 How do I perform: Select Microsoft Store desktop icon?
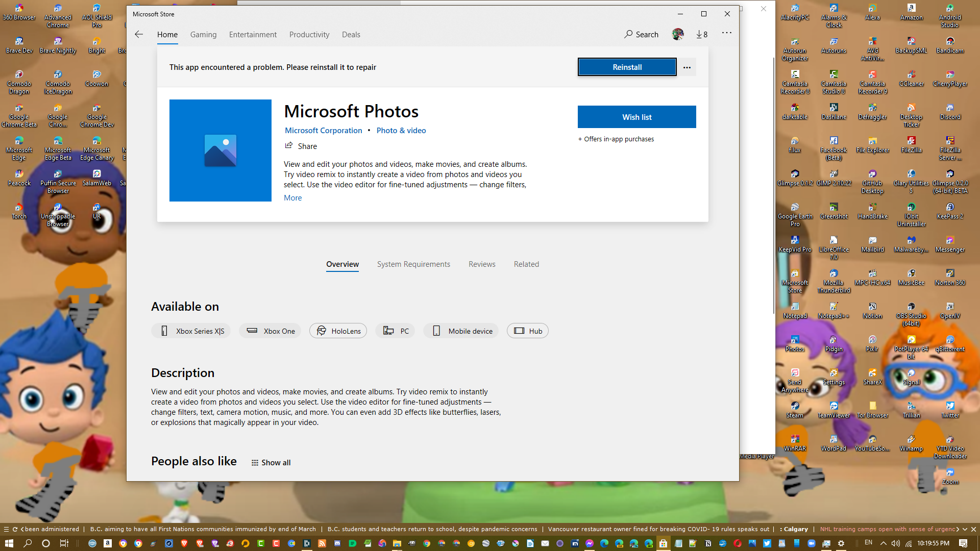tap(795, 282)
